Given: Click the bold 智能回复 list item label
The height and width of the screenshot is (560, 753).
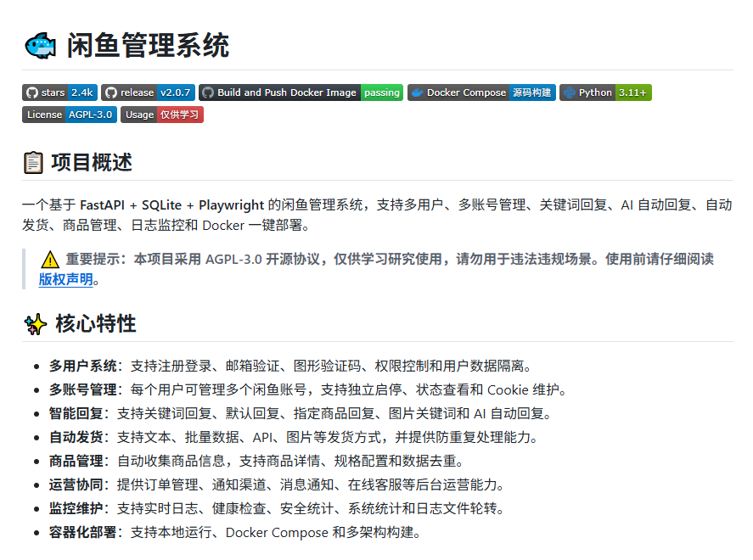Looking at the screenshot, I should pyautogui.click(x=76, y=413).
